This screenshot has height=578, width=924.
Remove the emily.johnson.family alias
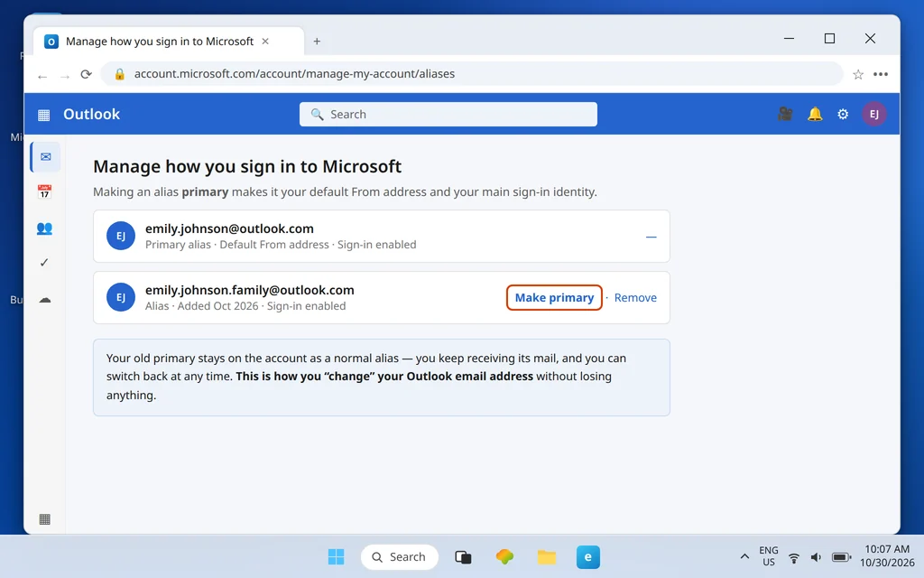tap(635, 298)
